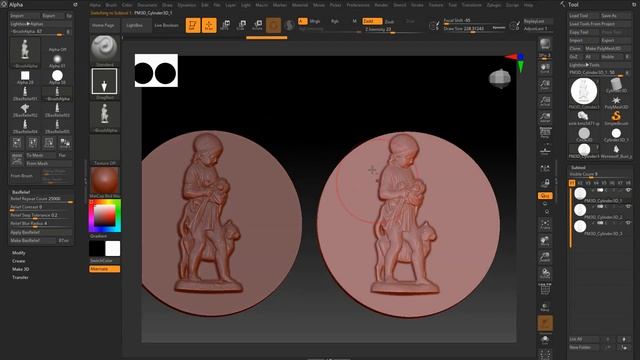This screenshot has height=360, width=640.
Task: Expand the Create section in Alpha palette
Action: pyautogui.click(x=19, y=261)
